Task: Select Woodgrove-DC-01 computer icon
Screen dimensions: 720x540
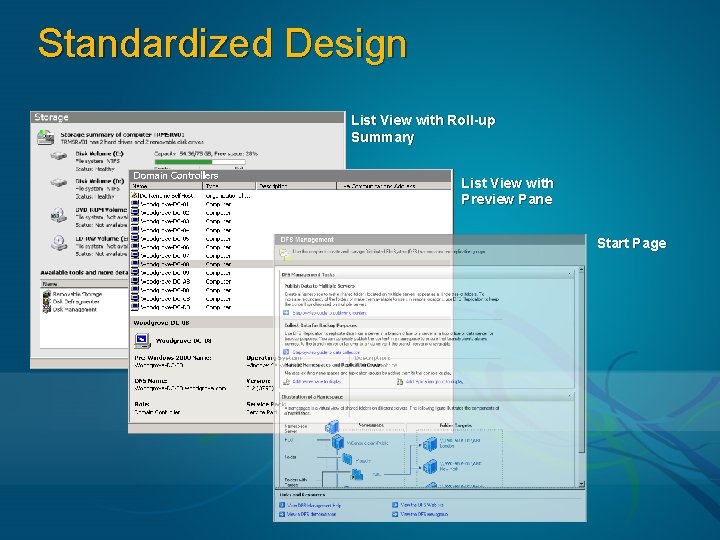Action: (135, 204)
